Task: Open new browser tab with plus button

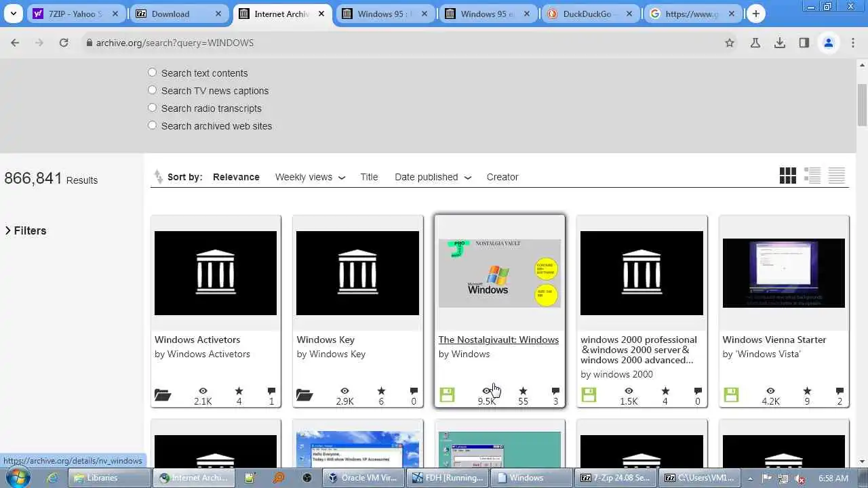Action: (756, 14)
